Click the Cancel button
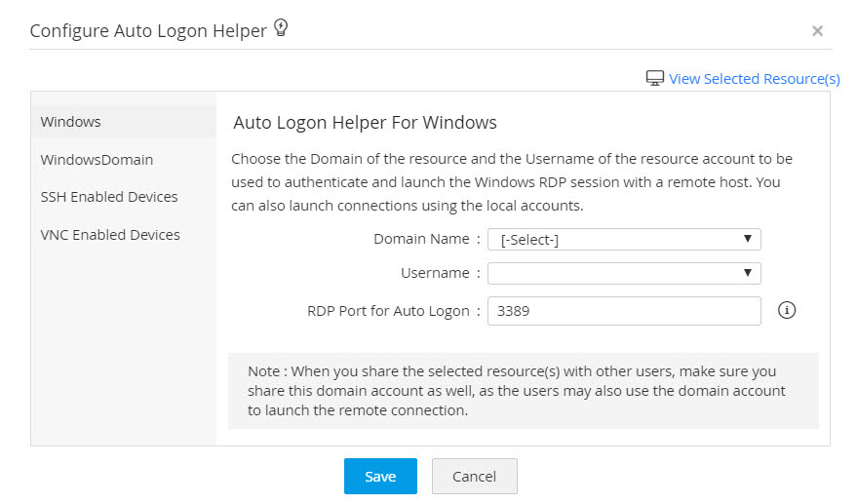857x504 pixels. tap(474, 477)
